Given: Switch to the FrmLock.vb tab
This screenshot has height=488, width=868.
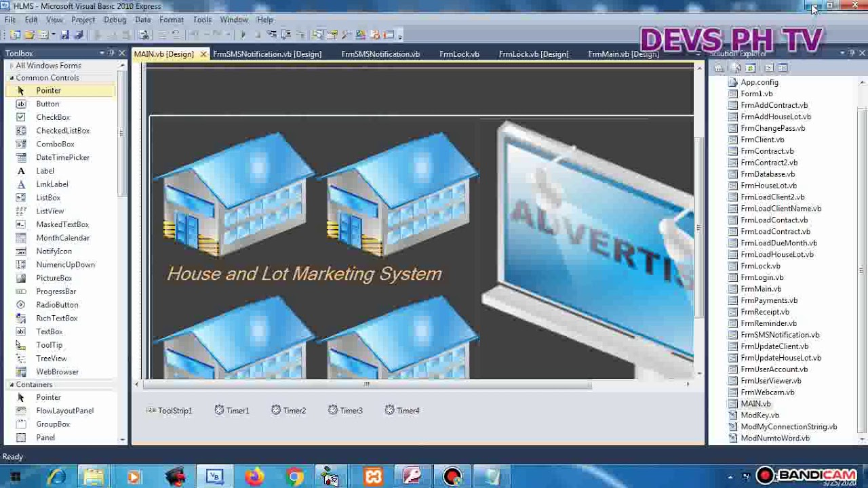Looking at the screenshot, I should coord(459,54).
